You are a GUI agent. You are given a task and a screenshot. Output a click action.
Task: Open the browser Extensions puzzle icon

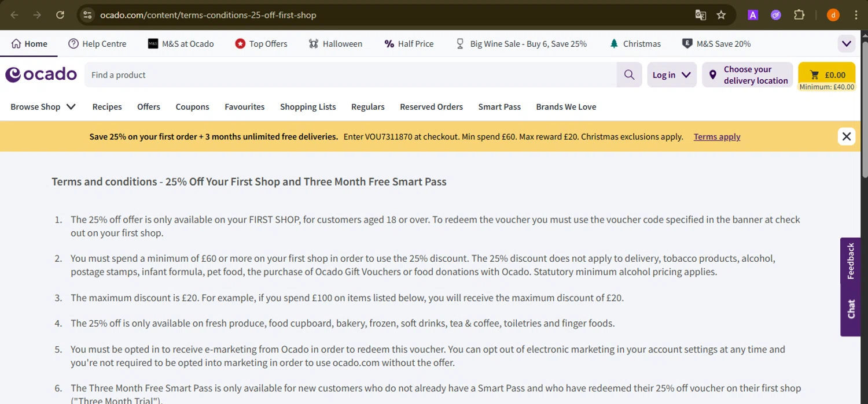[x=799, y=15]
